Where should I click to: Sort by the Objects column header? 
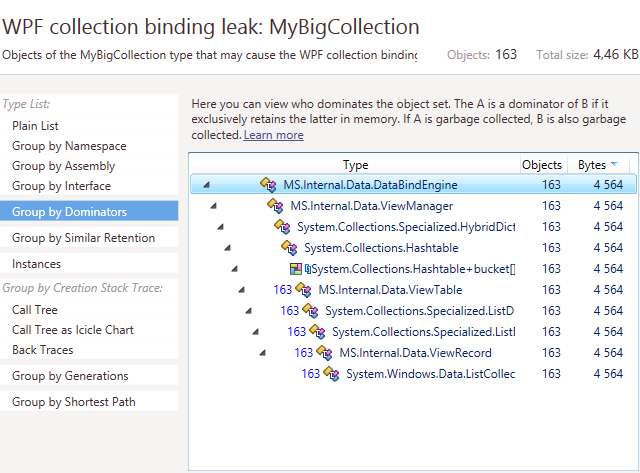(x=541, y=165)
